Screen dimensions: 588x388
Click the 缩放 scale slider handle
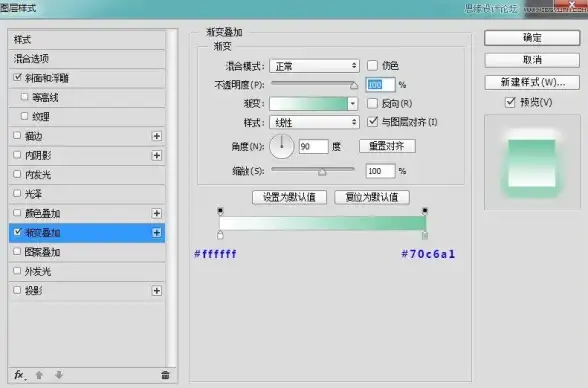[x=322, y=172]
